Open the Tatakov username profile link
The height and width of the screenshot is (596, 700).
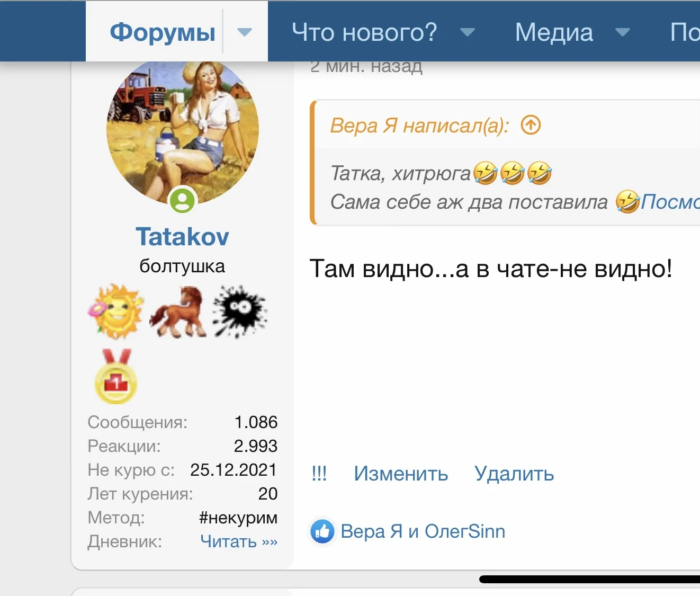click(x=182, y=236)
